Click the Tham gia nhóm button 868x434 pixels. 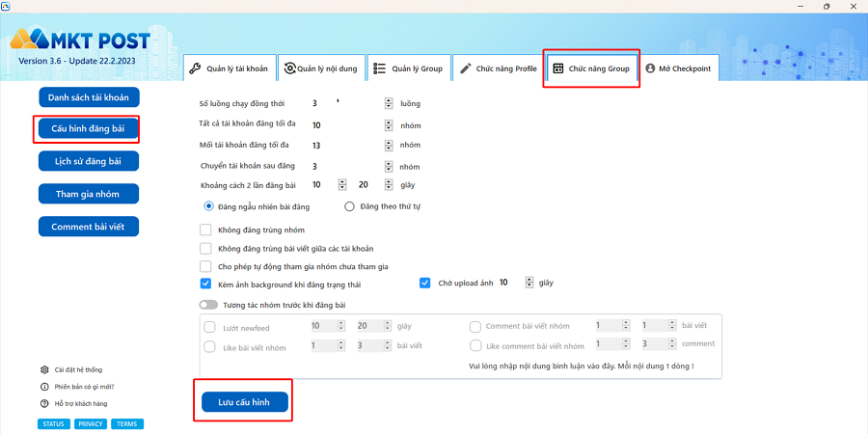(x=88, y=194)
